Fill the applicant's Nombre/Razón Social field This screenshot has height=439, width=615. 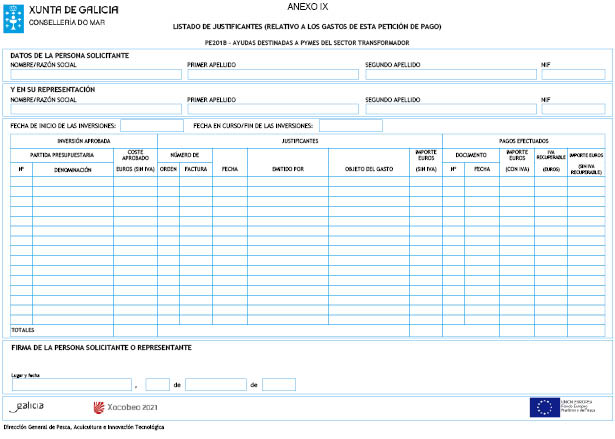(96, 75)
